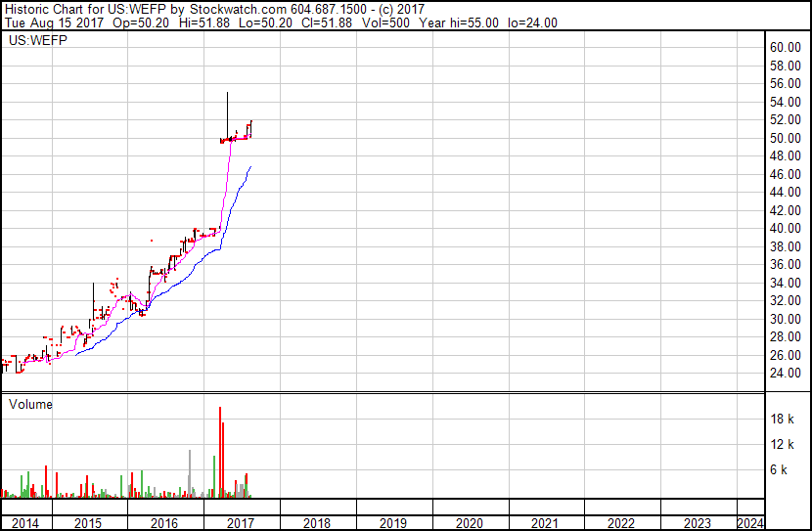Click the 50.00 price axis value

click(785, 138)
